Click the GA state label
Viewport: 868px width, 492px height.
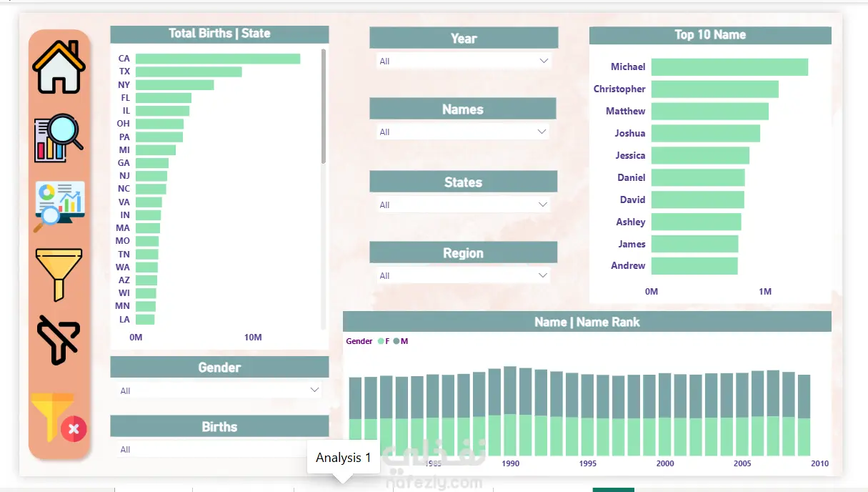pyautogui.click(x=124, y=163)
